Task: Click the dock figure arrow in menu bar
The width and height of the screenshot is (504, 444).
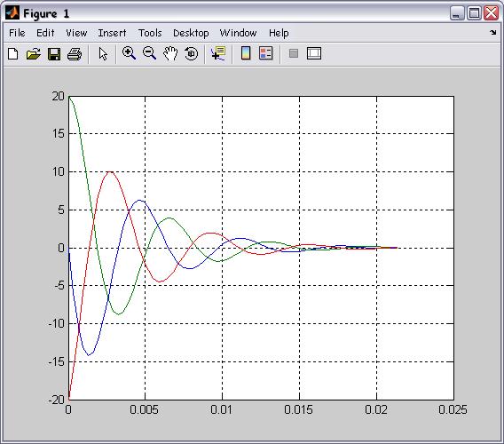Action: pos(492,32)
